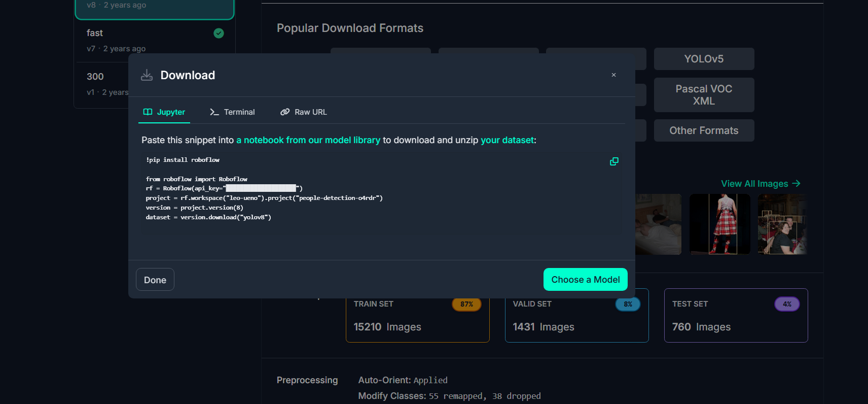Click the Raw URL chain-link icon
This screenshot has height=404, width=868.
[x=285, y=112]
